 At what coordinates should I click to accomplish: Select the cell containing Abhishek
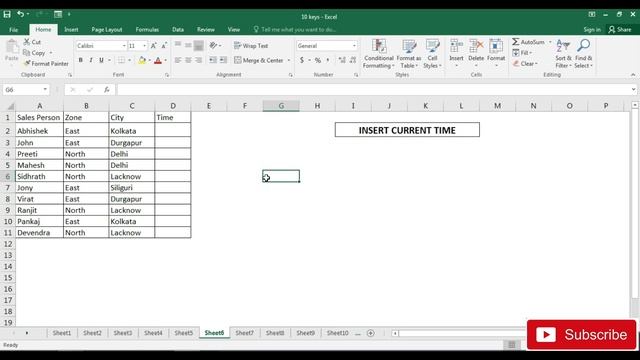pyautogui.click(x=39, y=131)
